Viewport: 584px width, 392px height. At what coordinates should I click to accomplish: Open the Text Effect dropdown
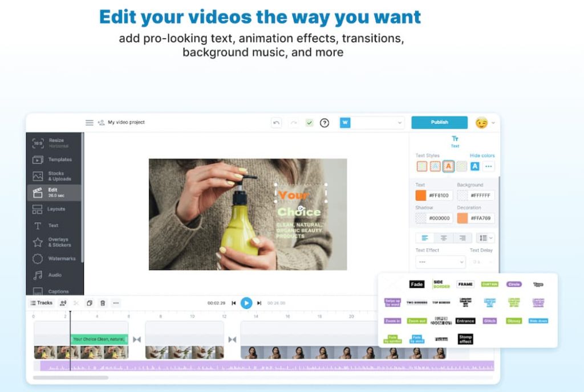coord(441,262)
